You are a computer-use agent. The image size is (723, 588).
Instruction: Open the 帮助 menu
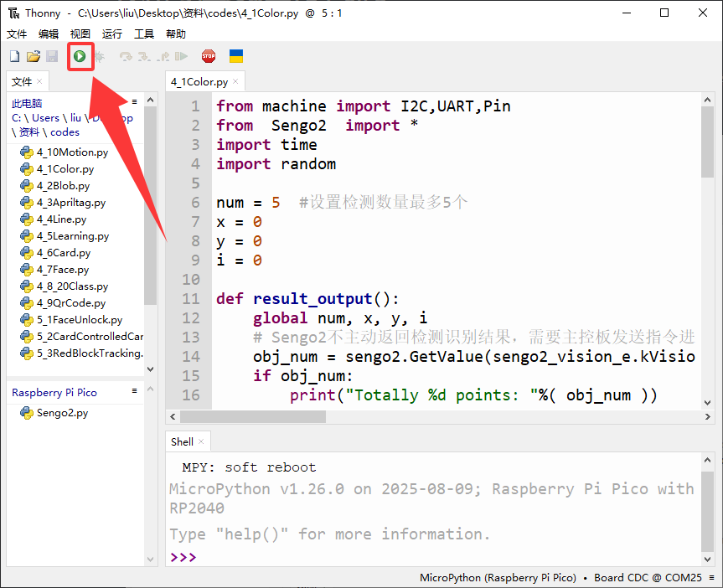176,34
